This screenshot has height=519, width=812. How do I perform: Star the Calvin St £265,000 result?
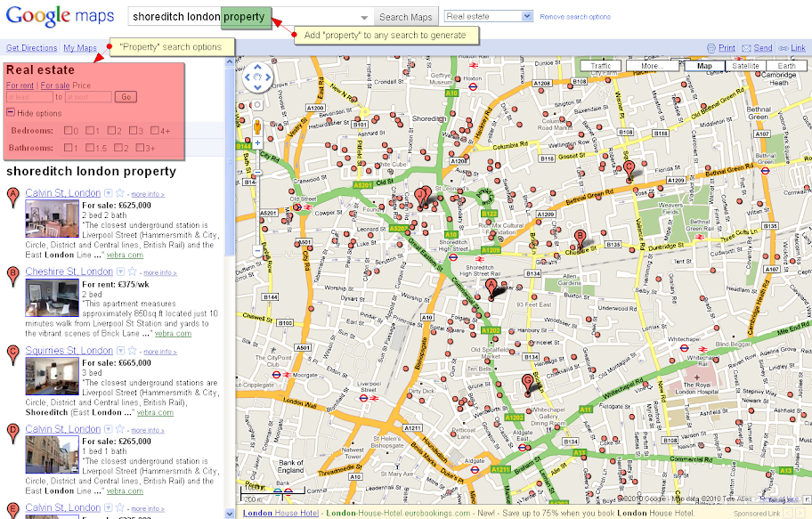(120, 429)
